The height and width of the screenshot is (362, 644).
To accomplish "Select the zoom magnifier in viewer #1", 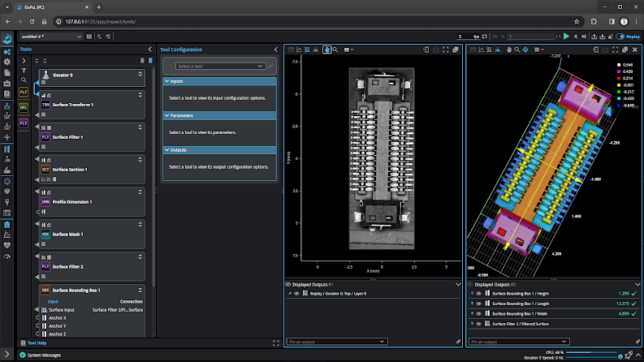I will [x=335, y=50].
